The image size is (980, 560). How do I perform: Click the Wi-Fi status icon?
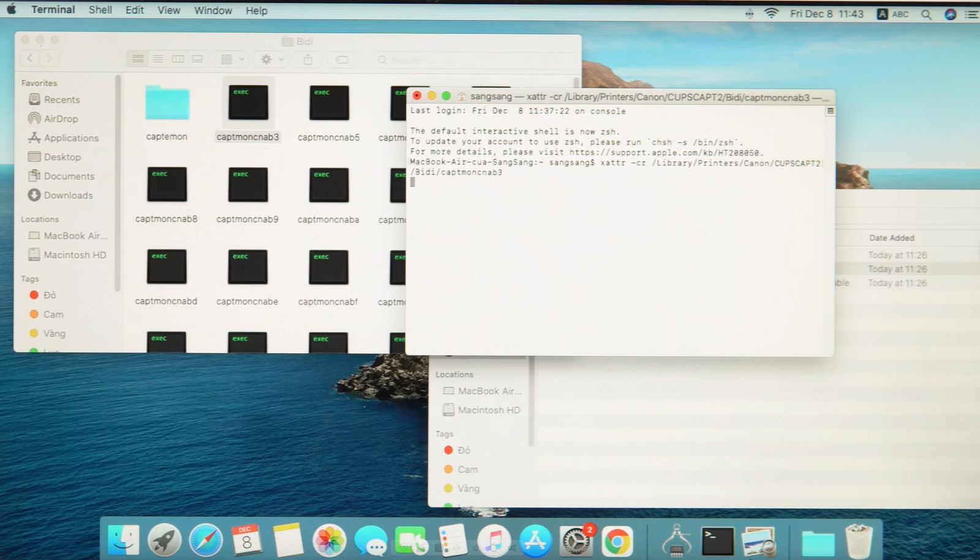click(771, 13)
